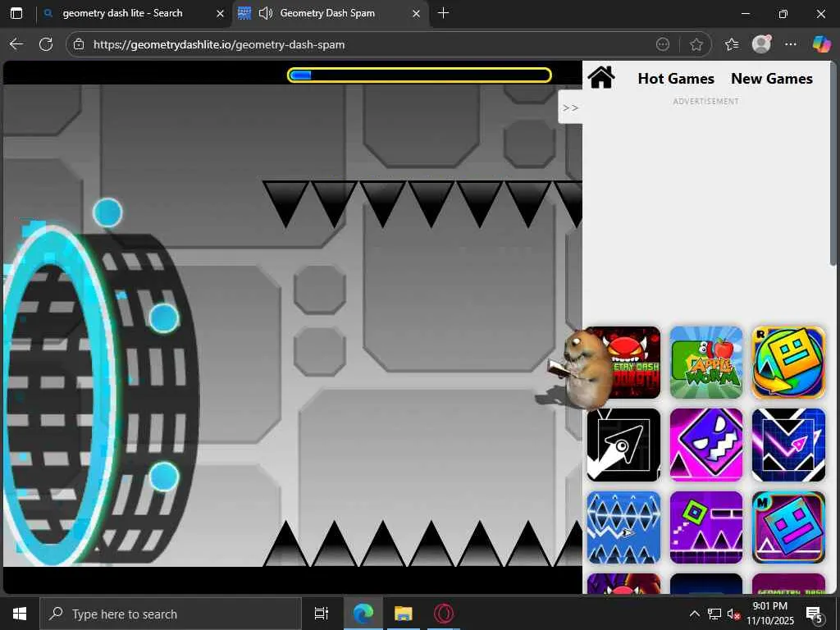Open the Hot Games page
The width and height of the screenshot is (840, 630).
[676, 79]
